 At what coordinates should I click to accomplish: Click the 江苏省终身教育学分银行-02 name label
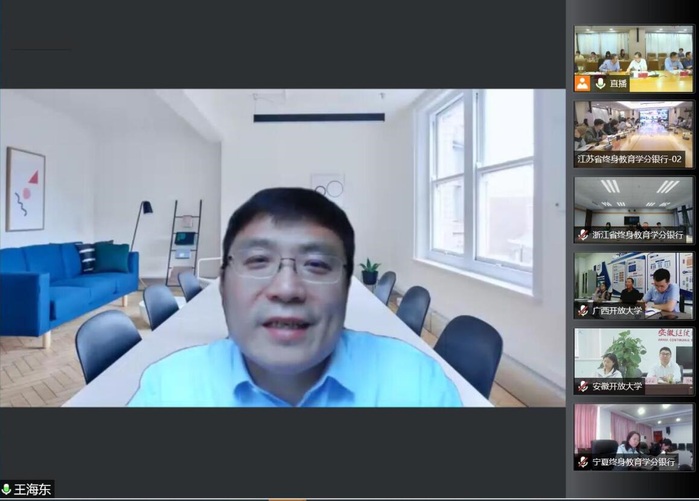click(x=635, y=159)
